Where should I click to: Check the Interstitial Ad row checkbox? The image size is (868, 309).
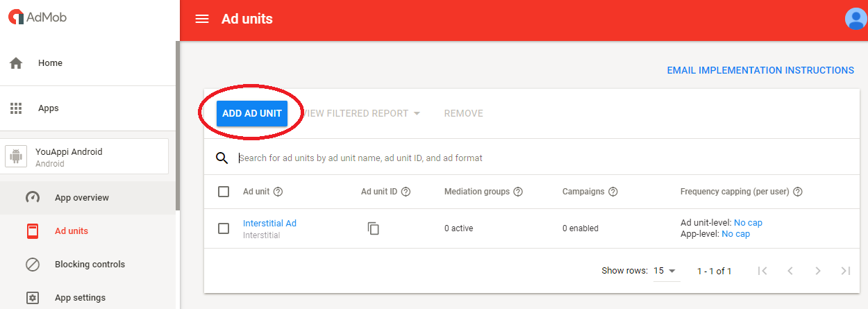click(x=224, y=228)
